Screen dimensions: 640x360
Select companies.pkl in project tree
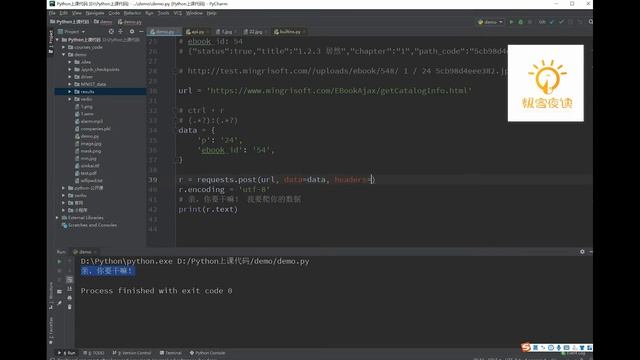(95, 129)
